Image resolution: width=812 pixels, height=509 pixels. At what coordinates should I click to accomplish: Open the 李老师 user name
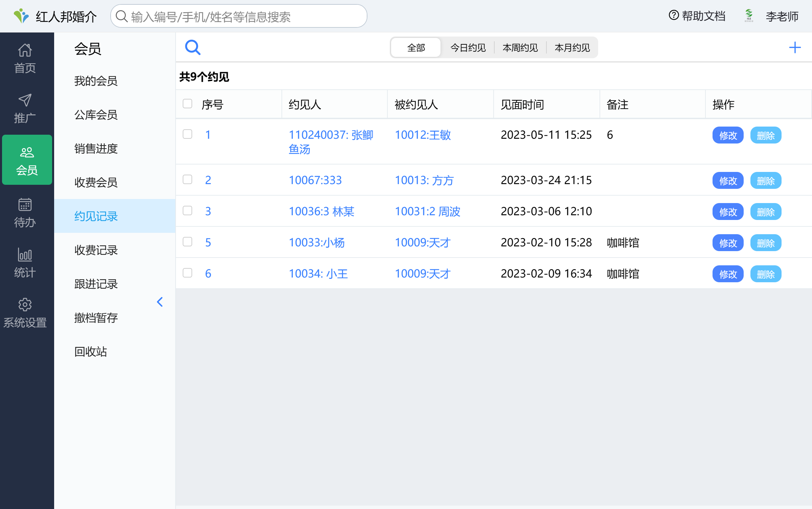782,16
